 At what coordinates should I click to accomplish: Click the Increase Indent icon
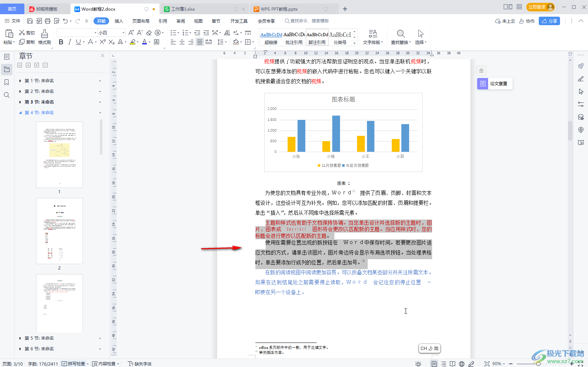coord(206,33)
